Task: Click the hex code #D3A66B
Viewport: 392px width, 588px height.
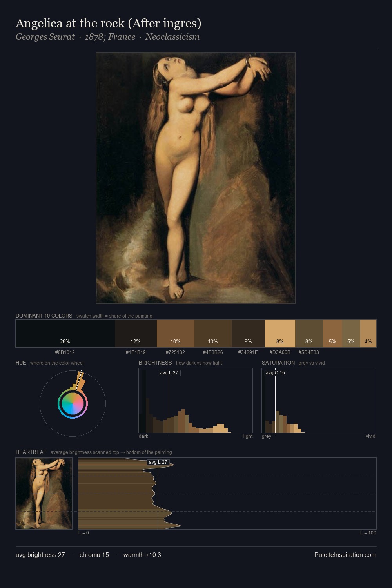Action: (280, 352)
